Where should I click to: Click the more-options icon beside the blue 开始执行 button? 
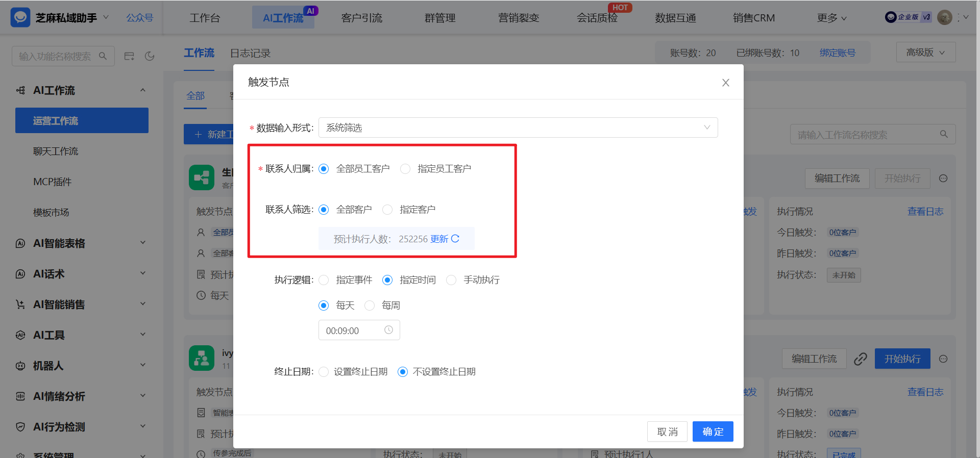point(943,359)
